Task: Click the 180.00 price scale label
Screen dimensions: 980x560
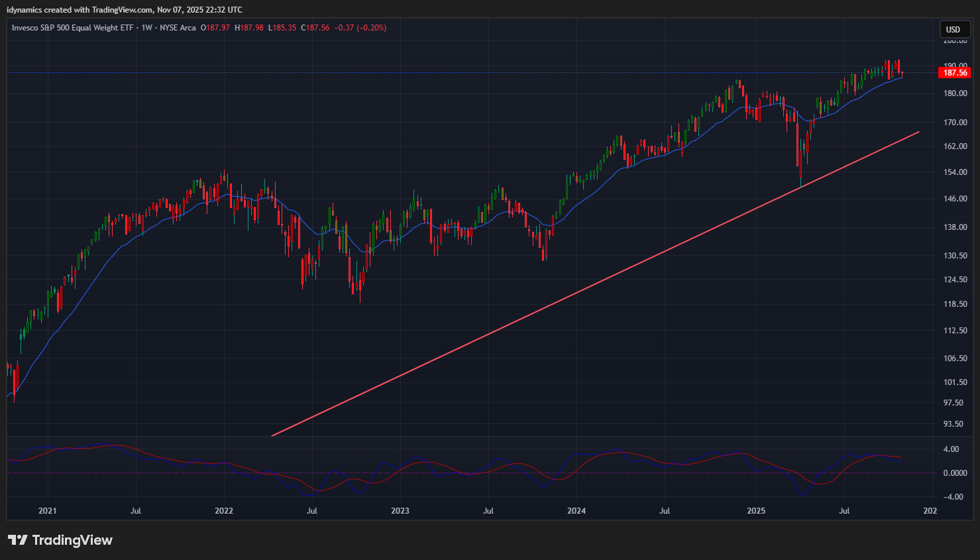Action: pyautogui.click(x=955, y=93)
